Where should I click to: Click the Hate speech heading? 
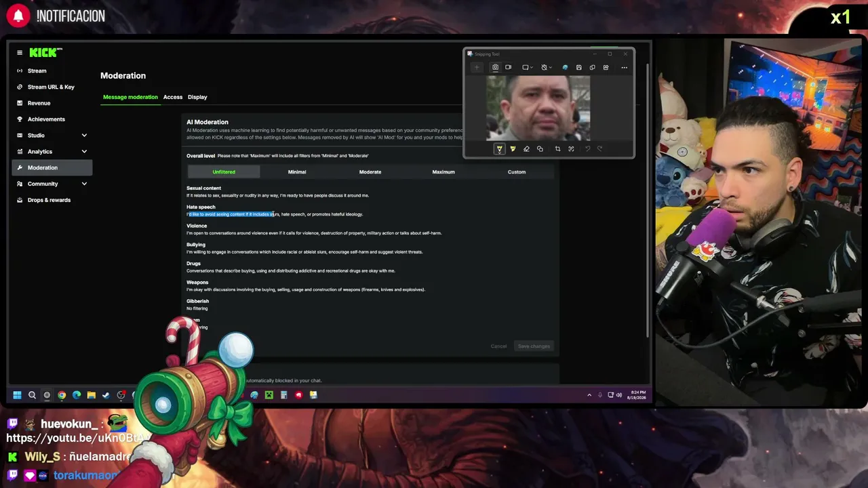tap(201, 207)
